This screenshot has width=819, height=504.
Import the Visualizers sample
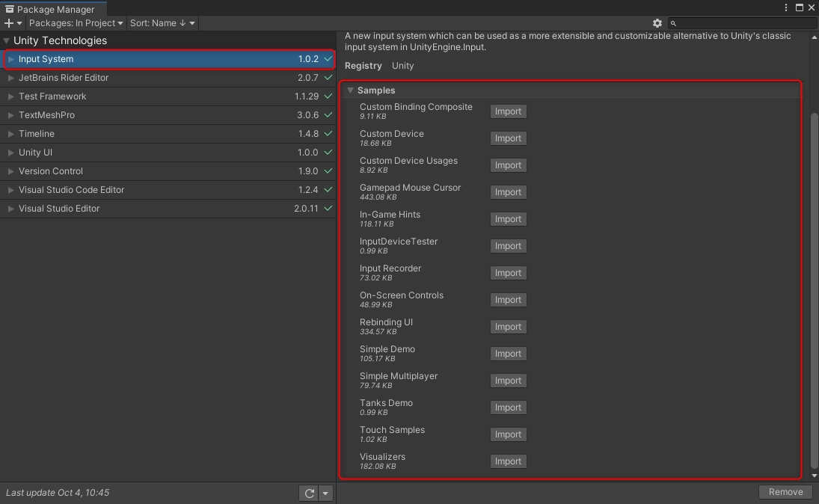tap(508, 461)
